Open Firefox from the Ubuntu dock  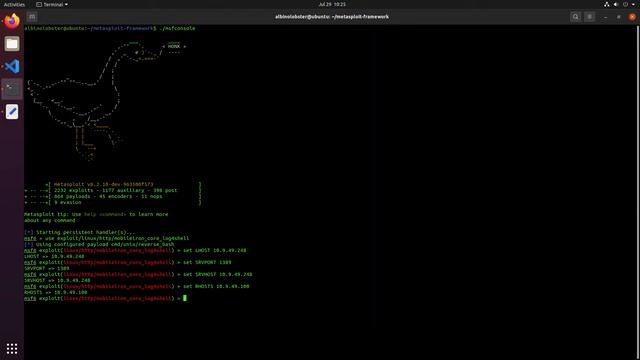(12, 21)
